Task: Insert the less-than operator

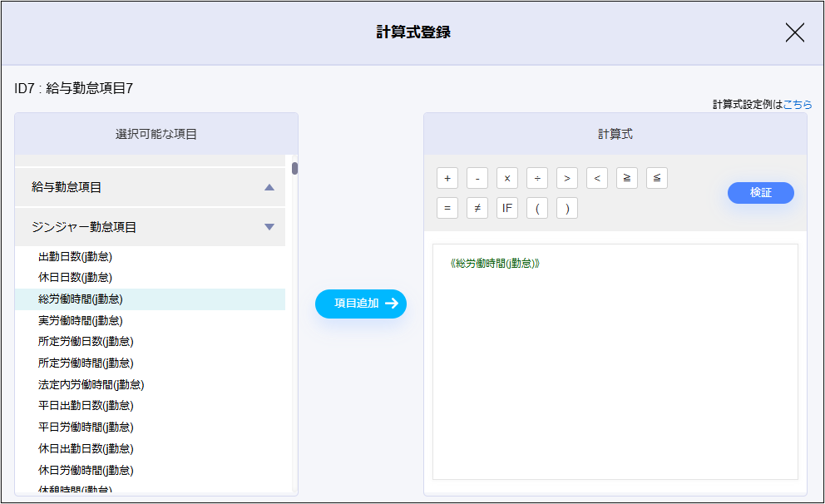Action: 596,177
